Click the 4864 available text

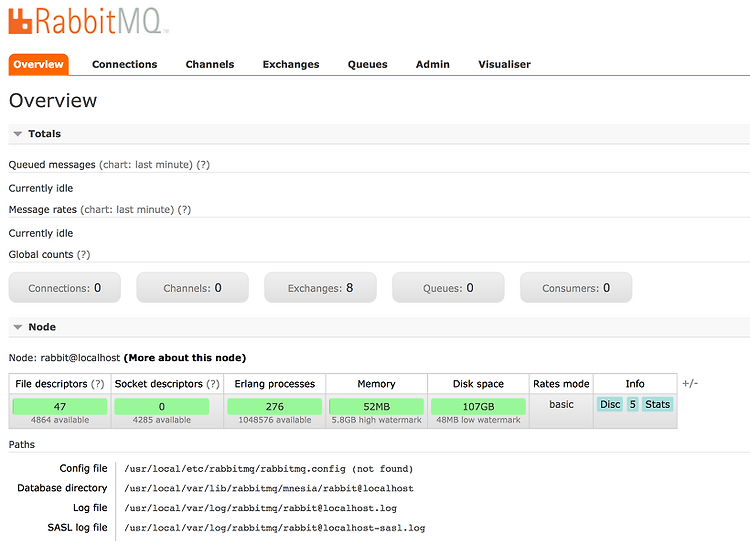point(60,420)
